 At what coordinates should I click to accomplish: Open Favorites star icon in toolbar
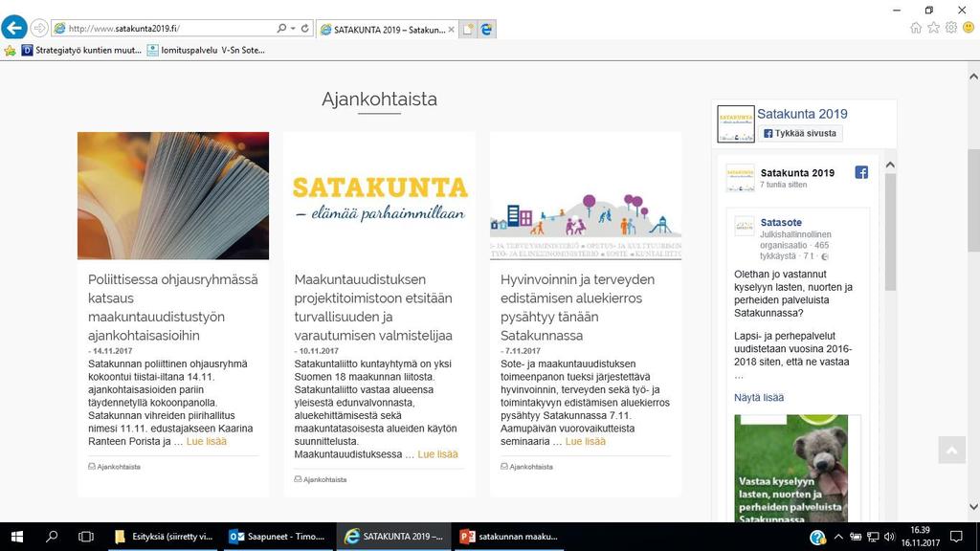point(933,28)
